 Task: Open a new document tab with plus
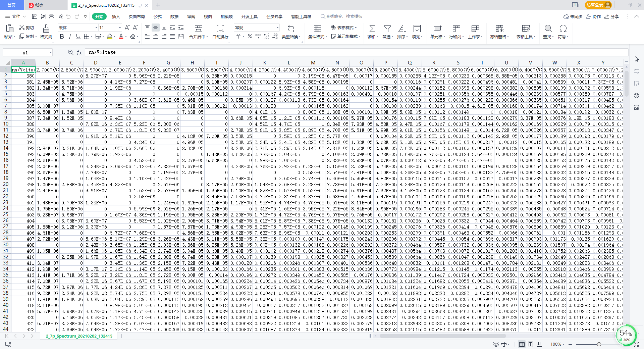click(158, 5)
